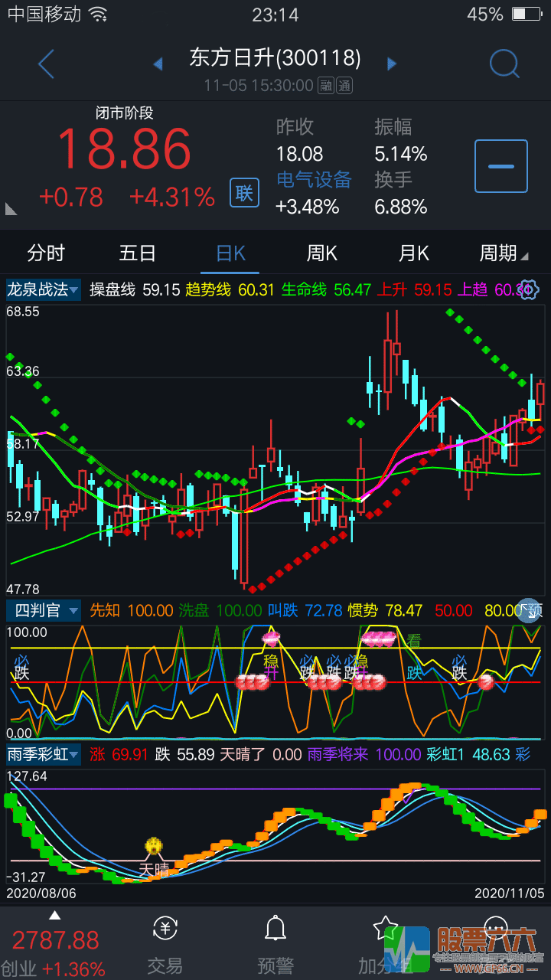Click the end date 2020/11/05
This screenshot has height=980, width=551.
pos(509,893)
